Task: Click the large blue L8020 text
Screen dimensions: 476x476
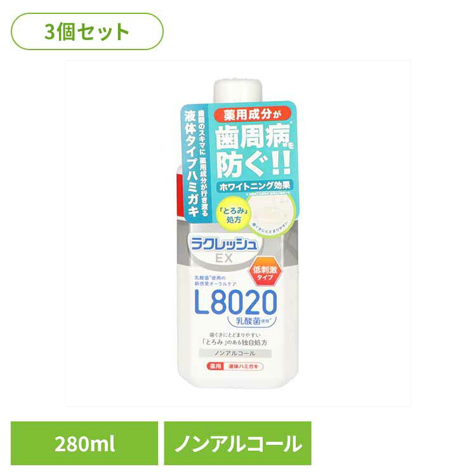Action: (x=235, y=302)
